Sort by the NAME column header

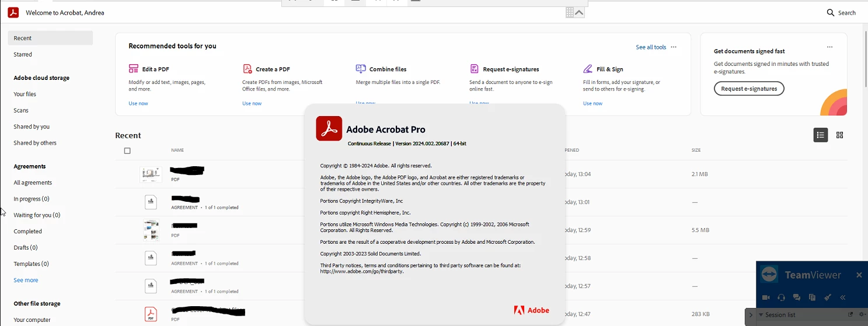coord(177,150)
